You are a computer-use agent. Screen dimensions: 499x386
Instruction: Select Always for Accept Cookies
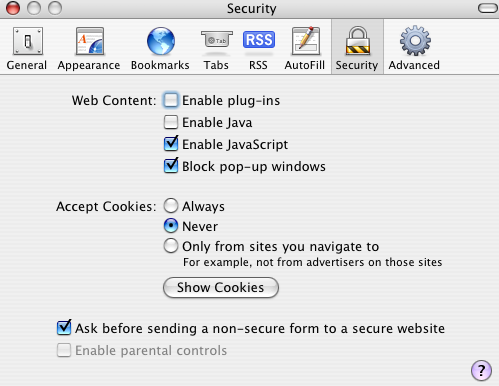(x=171, y=206)
